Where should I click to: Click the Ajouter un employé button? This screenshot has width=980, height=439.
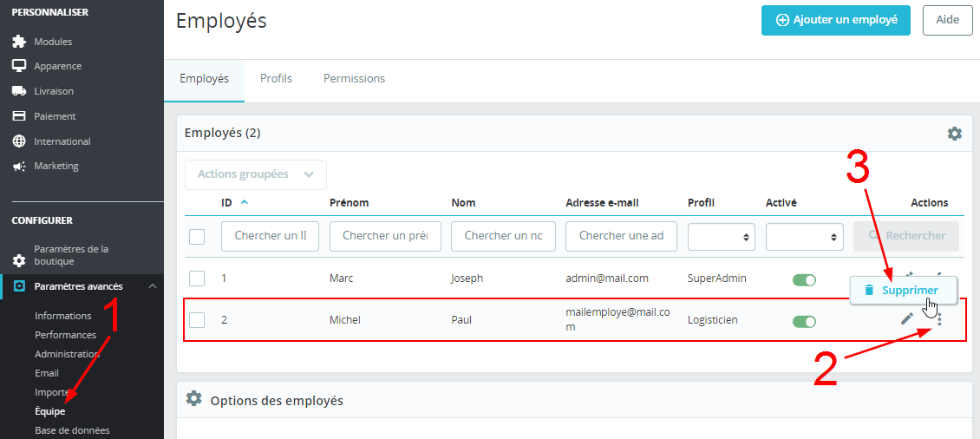tap(835, 20)
